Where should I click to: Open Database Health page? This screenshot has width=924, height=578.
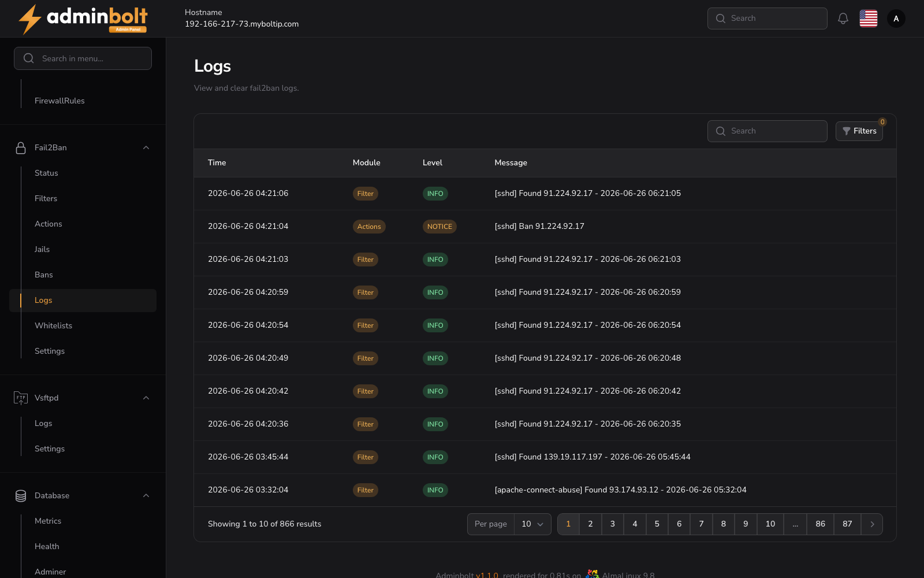[x=47, y=546]
